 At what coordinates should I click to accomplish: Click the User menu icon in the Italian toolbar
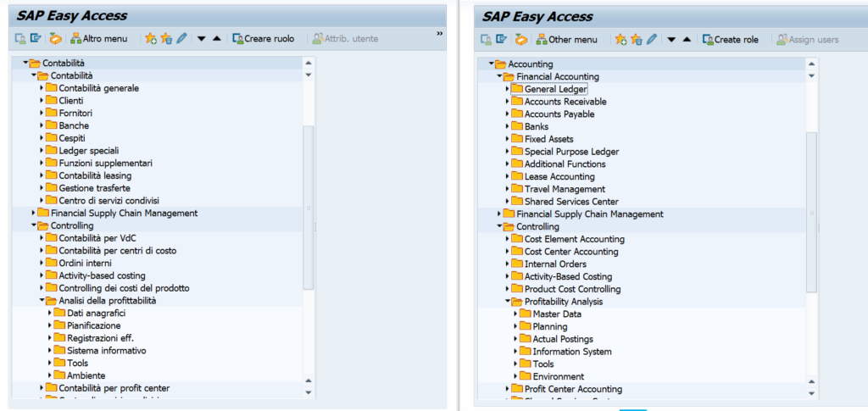(20, 38)
